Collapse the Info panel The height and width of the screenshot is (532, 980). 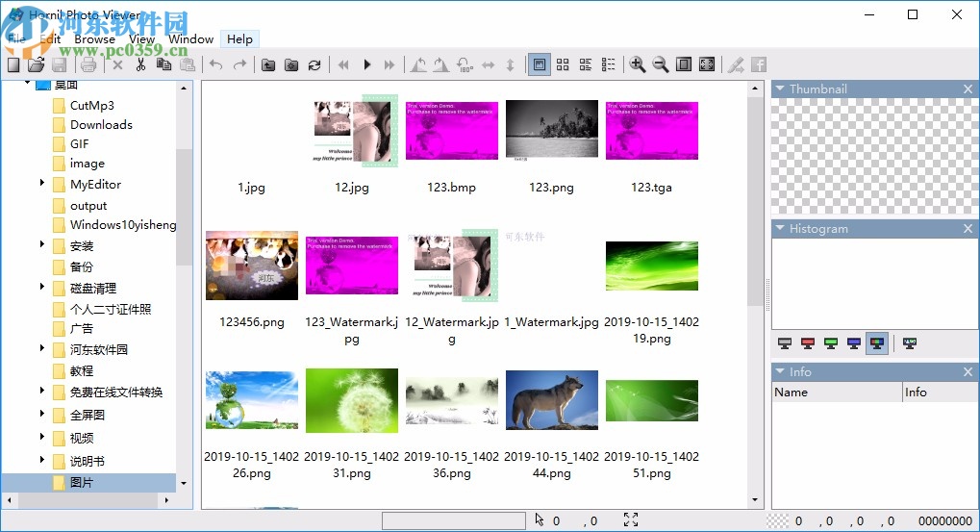tap(779, 371)
